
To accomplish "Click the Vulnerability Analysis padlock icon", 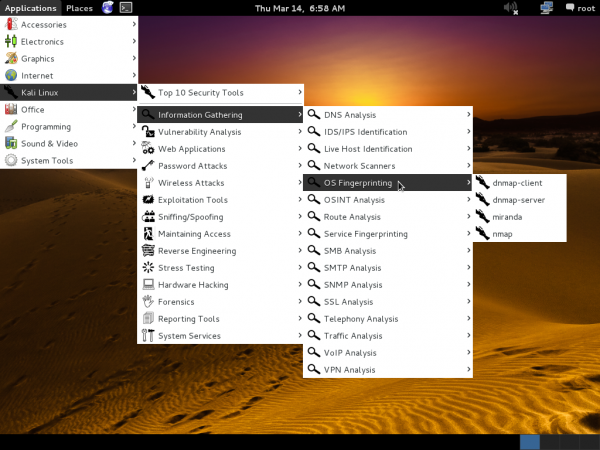I will pyautogui.click(x=148, y=132).
